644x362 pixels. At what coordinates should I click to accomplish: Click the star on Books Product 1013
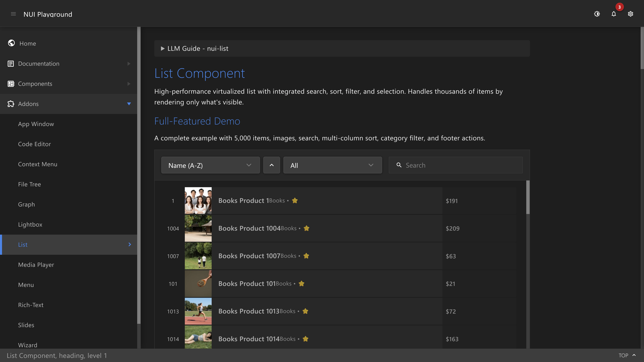click(305, 311)
